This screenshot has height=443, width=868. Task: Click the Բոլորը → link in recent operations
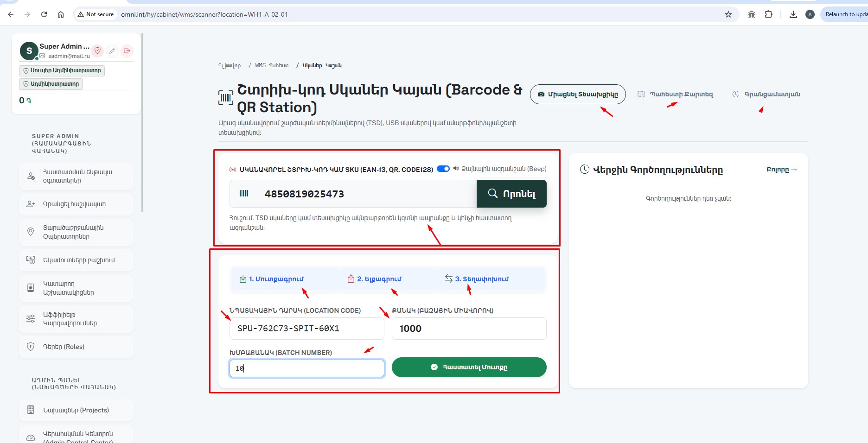coord(782,170)
